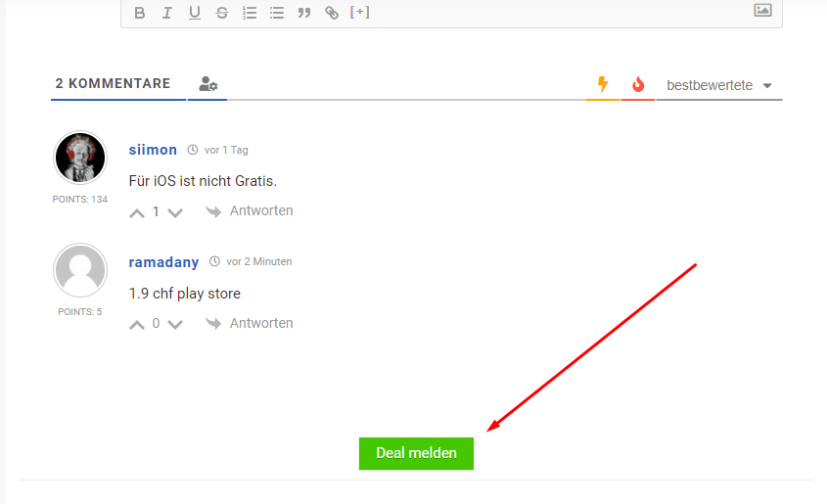Attach an image using picture icon
Image resolution: width=827 pixels, height=504 pixels.
(762, 11)
